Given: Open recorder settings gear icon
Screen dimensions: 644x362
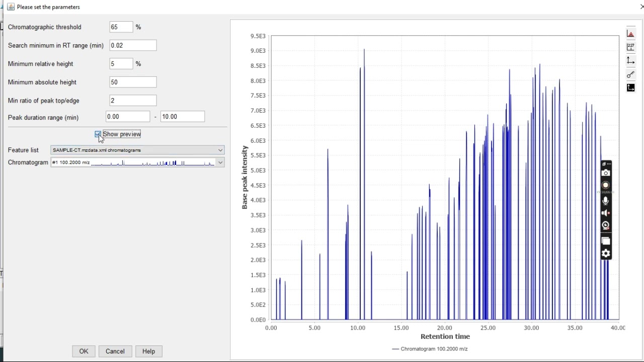Looking at the screenshot, I should pos(606,253).
